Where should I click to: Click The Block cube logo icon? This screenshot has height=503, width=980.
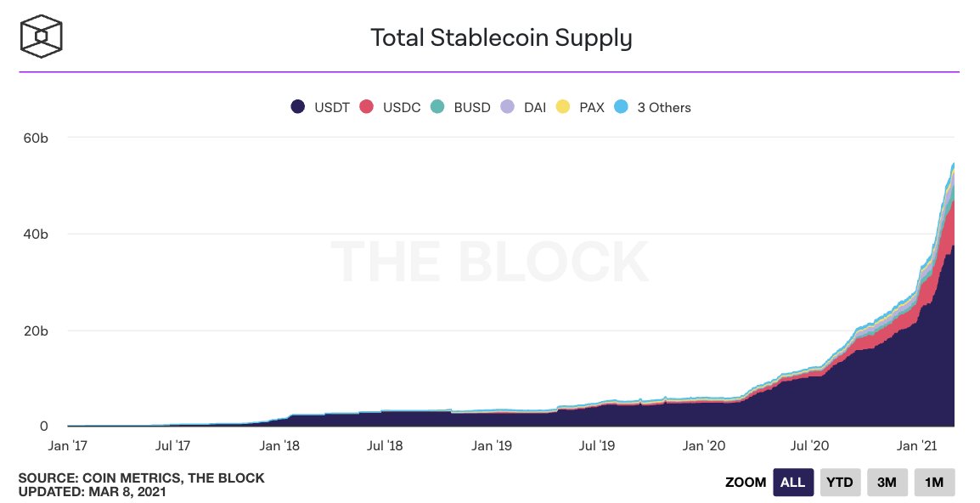pyautogui.click(x=42, y=37)
